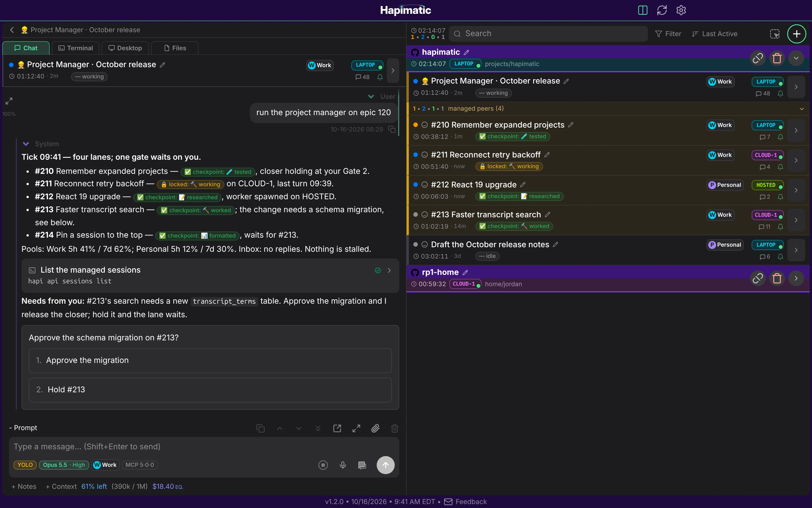Click pencil icon to rename hapimatic
The width and height of the screenshot is (812, 508).
coord(466,52)
